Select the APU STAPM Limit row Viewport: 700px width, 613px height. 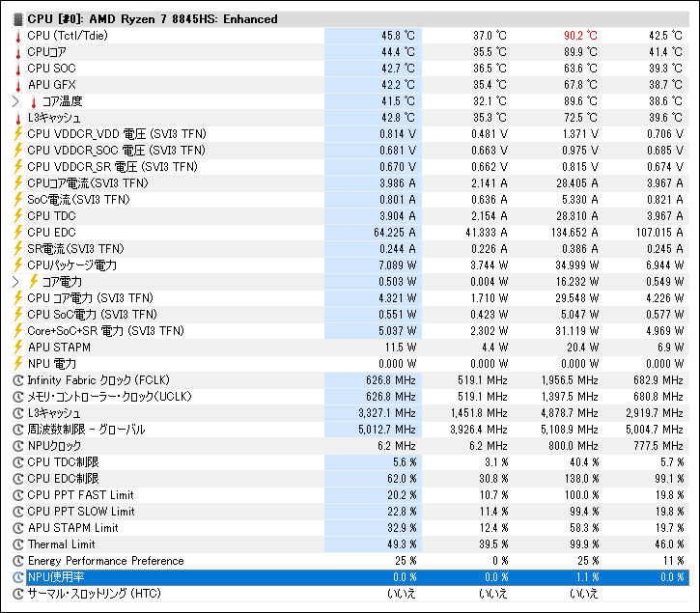(x=350, y=528)
